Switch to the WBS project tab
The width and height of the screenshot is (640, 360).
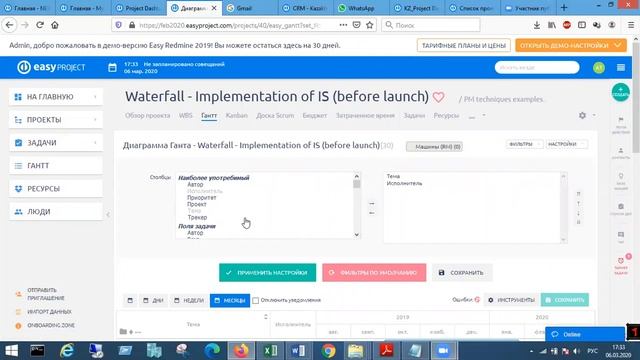tap(185, 116)
